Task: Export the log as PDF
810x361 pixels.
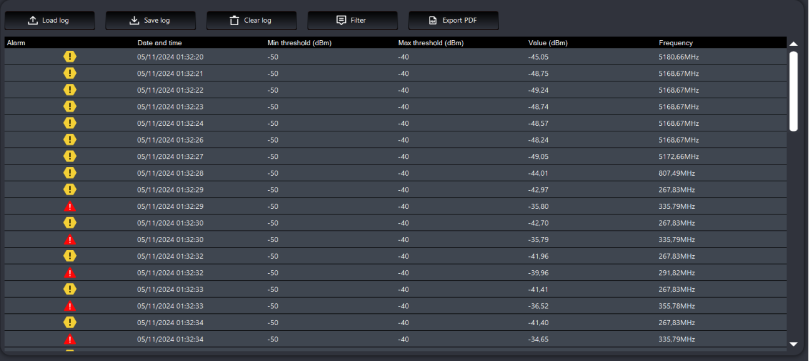Action: pyautogui.click(x=454, y=21)
